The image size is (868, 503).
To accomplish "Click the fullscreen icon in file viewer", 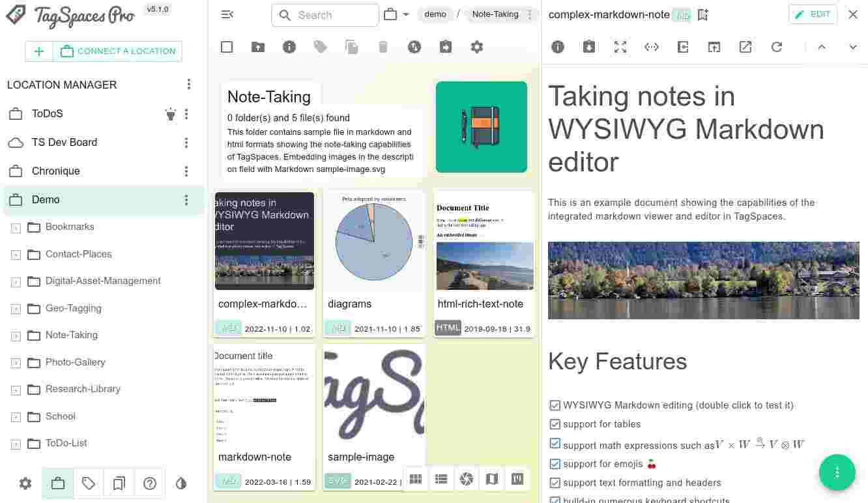I will tap(620, 47).
